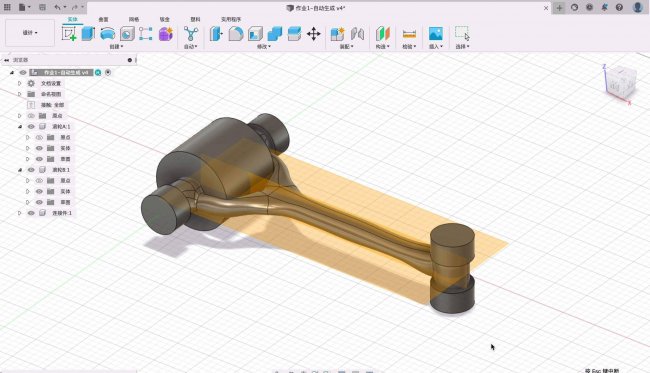This screenshot has width=650, height=373.
Task: Toggle visibility of 草图 folder under 滚轮B:1
Action: click(39, 202)
